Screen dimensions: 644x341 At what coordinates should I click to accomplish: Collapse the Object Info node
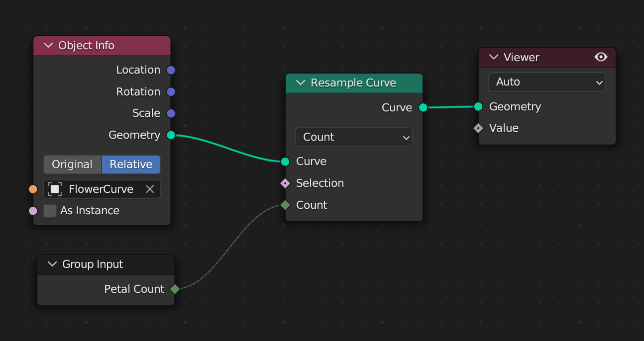(48, 46)
